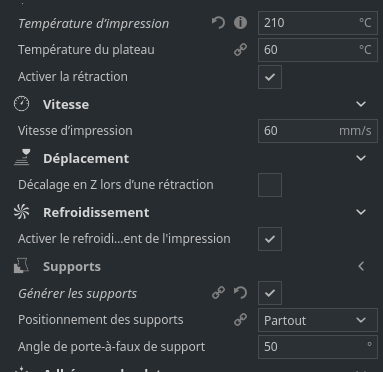Uncheck Activer la rétraction checkbox
This screenshot has height=372, width=383.
click(x=270, y=77)
